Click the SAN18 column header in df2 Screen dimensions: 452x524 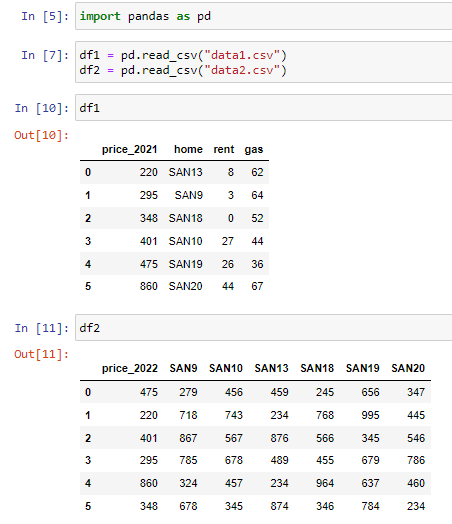(317, 368)
